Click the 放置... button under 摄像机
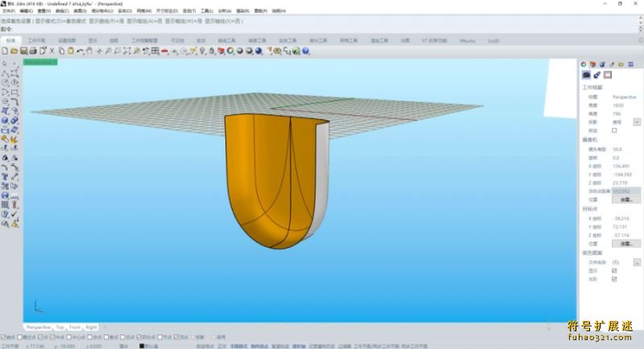Viewport: 644px width, 349px height. pos(626,199)
